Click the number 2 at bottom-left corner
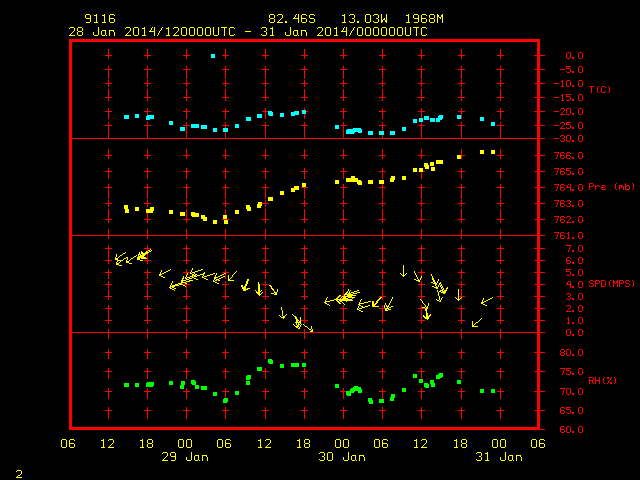This screenshot has height=480, width=640. [19, 474]
